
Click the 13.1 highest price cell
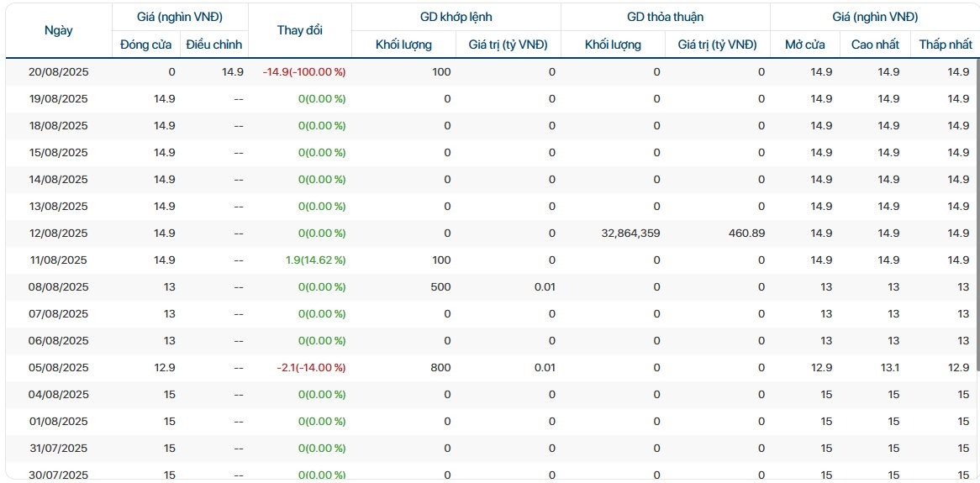coord(888,368)
